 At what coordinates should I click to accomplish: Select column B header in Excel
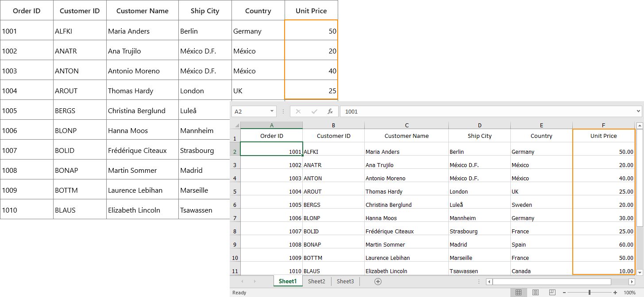(x=333, y=126)
